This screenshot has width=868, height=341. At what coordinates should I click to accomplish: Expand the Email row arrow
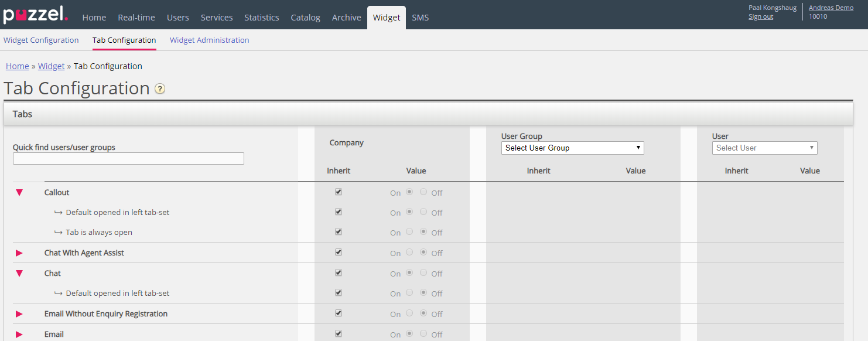click(x=19, y=335)
